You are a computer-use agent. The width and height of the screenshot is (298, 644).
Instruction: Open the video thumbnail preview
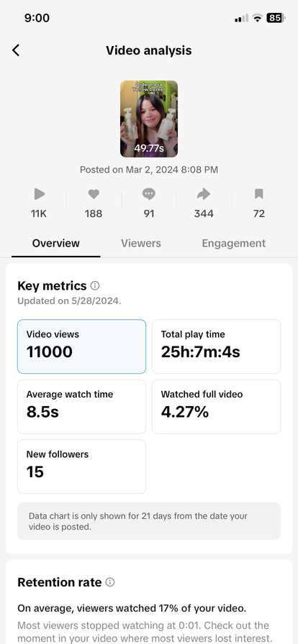(x=149, y=119)
